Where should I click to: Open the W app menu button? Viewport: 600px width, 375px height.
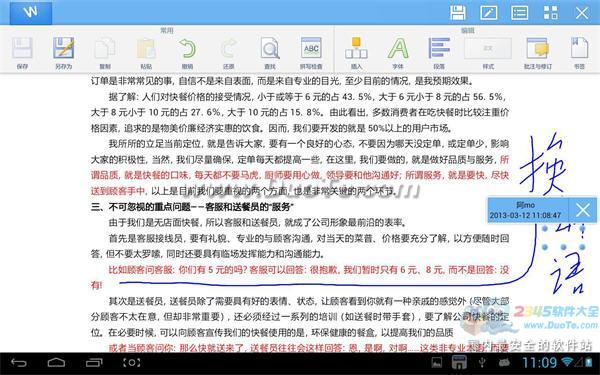[31, 13]
